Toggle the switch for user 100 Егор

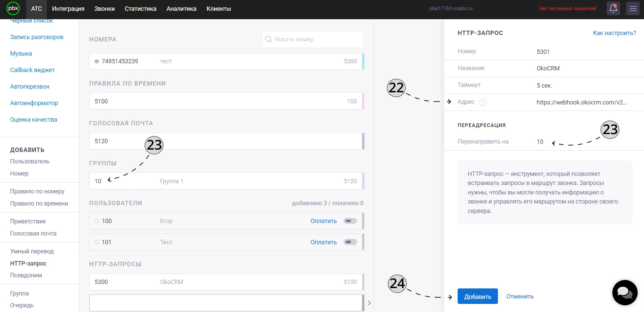pyautogui.click(x=350, y=221)
